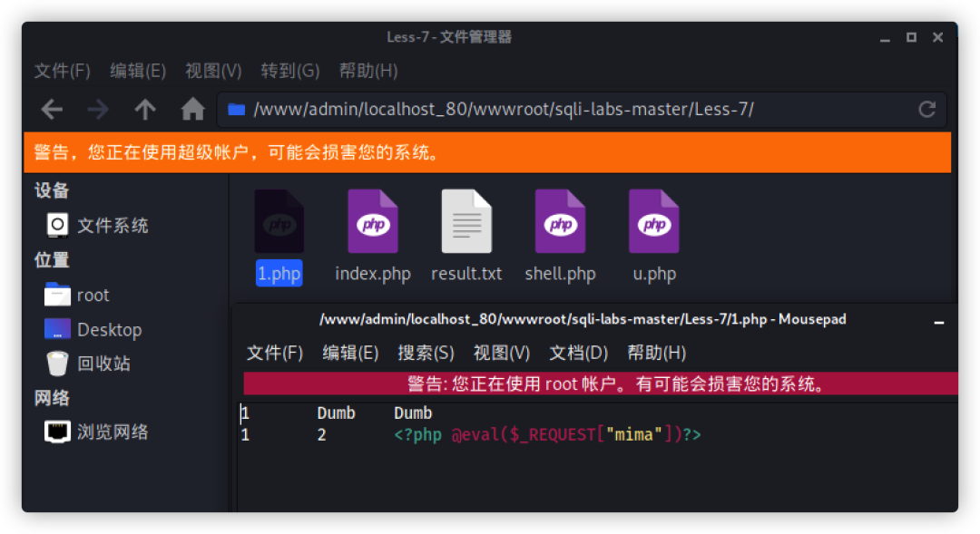Open the home folder icon
This screenshot has width=980, height=534.
[x=192, y=110]
